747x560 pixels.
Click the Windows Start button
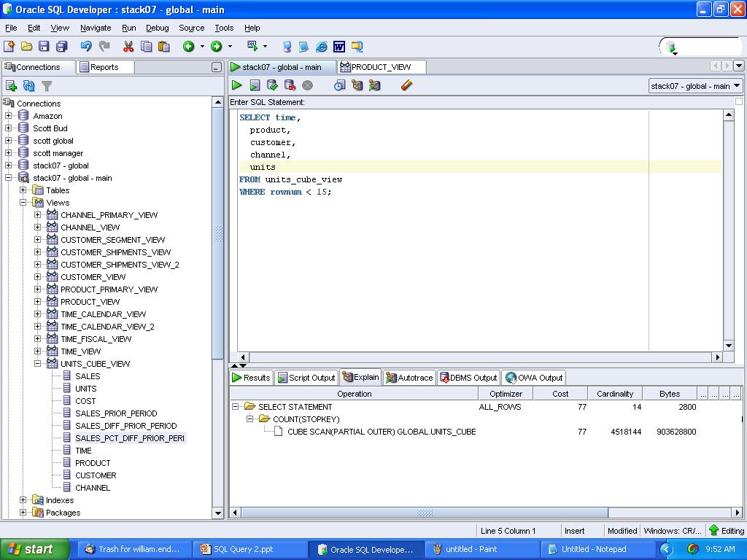[x=35, y=549]
